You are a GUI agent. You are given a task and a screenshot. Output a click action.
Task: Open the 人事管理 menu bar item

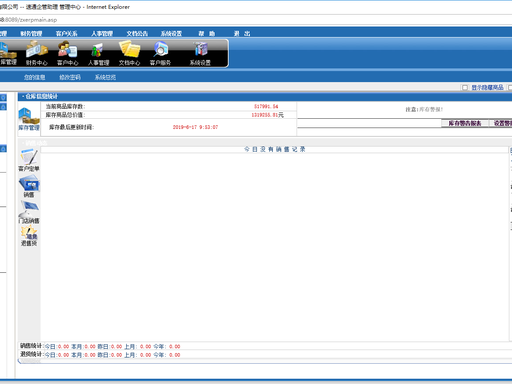102,33
